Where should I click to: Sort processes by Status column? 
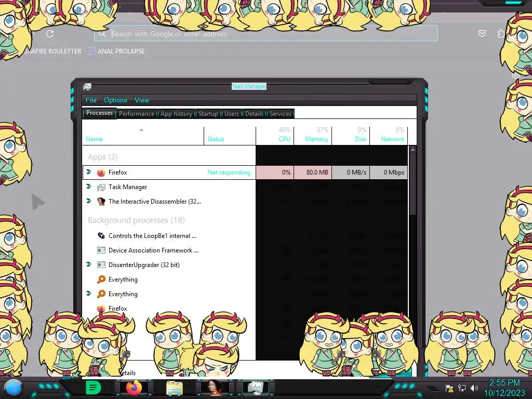coord(216,139)
